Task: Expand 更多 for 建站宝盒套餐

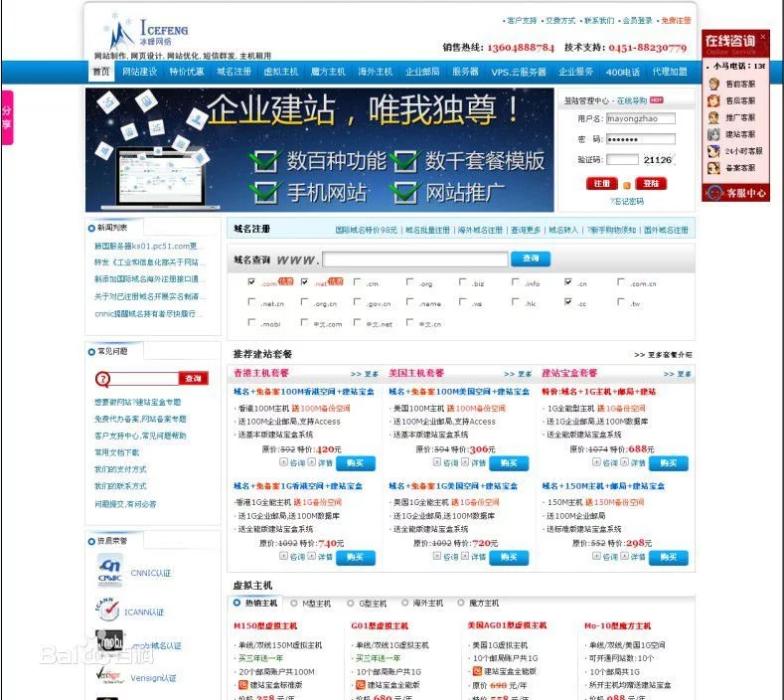Action: point(677,374)
